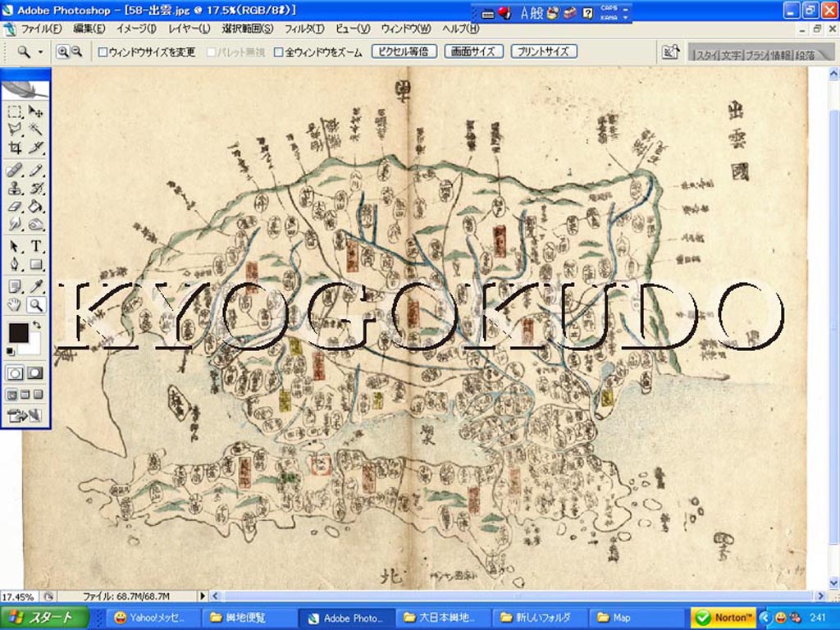Open the 選択範囲 menu
This screenshot has width=840, height=630.
[248, 29]
